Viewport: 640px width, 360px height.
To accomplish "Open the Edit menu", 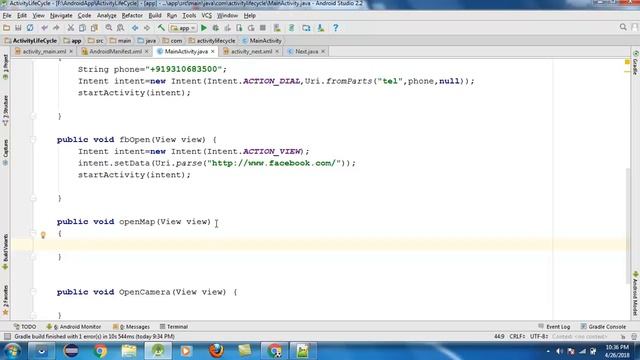I will pos(22,16).
